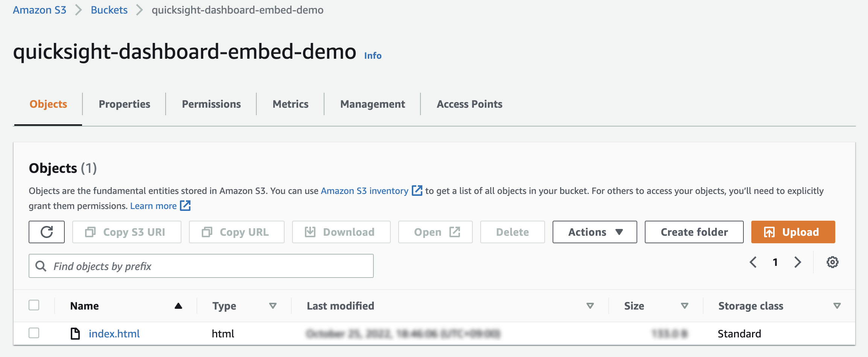Viewport: 868px width, 357px height.
Task: Go to next page chevron
Action: point(798,262)
